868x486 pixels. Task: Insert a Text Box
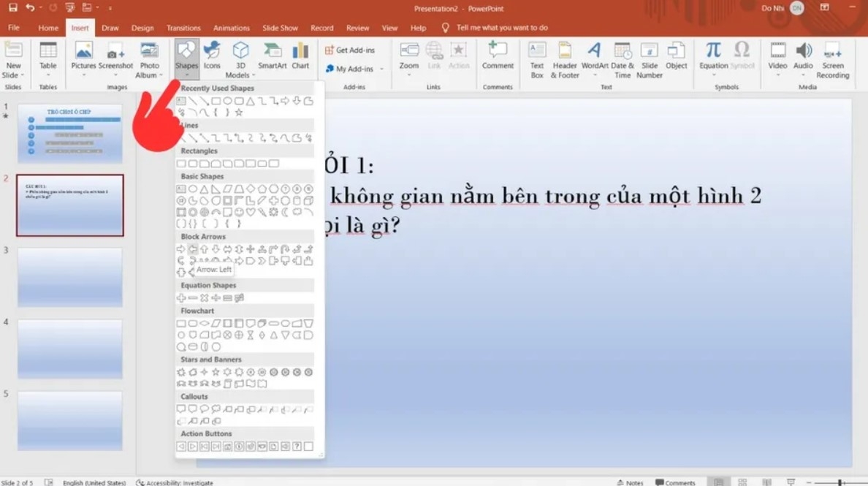[537, 59]
